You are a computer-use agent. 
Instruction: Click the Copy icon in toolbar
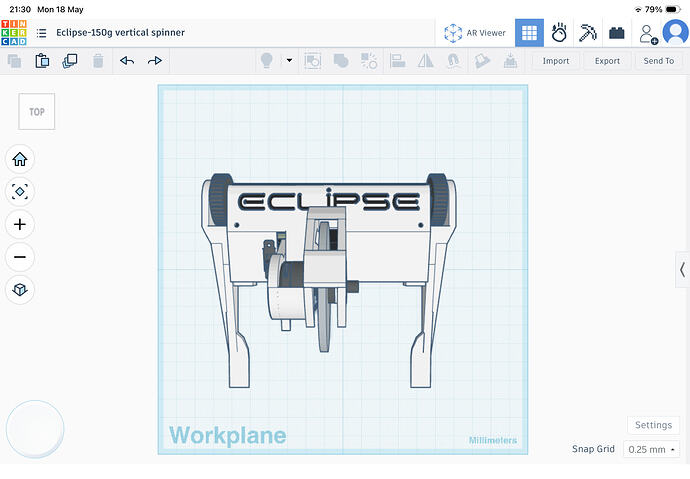(14, 61)
